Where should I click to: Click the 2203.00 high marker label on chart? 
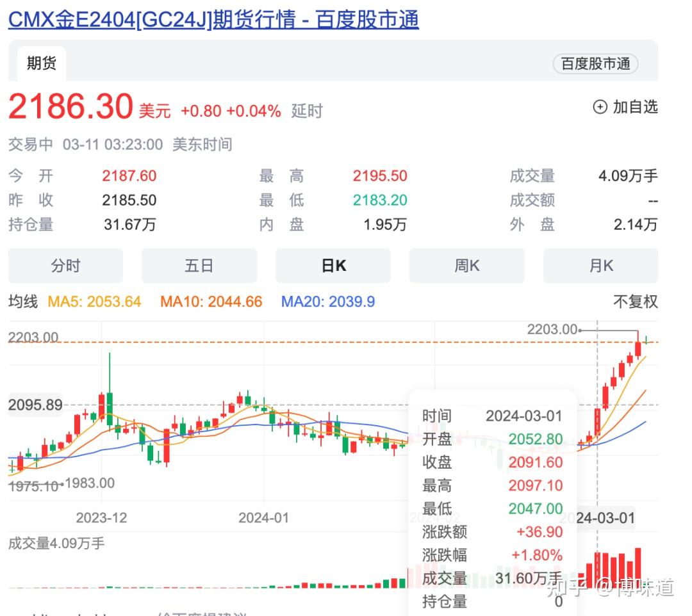(x=552, y=329)
